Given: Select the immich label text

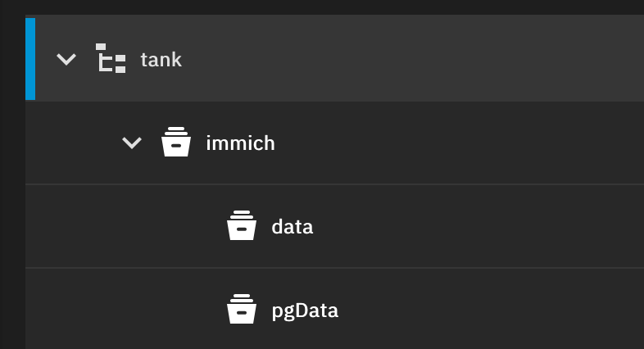Looking at the screenshot, I should [x=240, y=143].
